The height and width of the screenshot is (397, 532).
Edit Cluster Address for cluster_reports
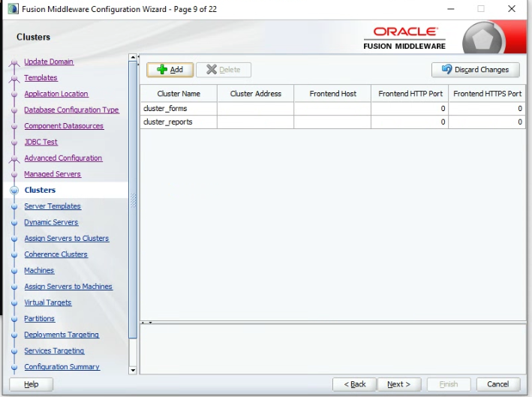coord(255,122)
